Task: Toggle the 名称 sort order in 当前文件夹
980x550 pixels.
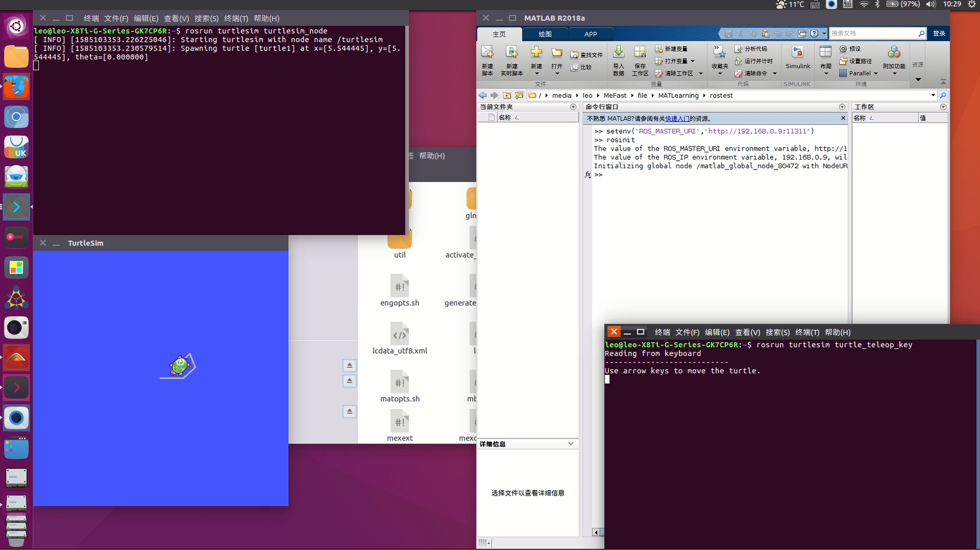Action: pos(507,117)
